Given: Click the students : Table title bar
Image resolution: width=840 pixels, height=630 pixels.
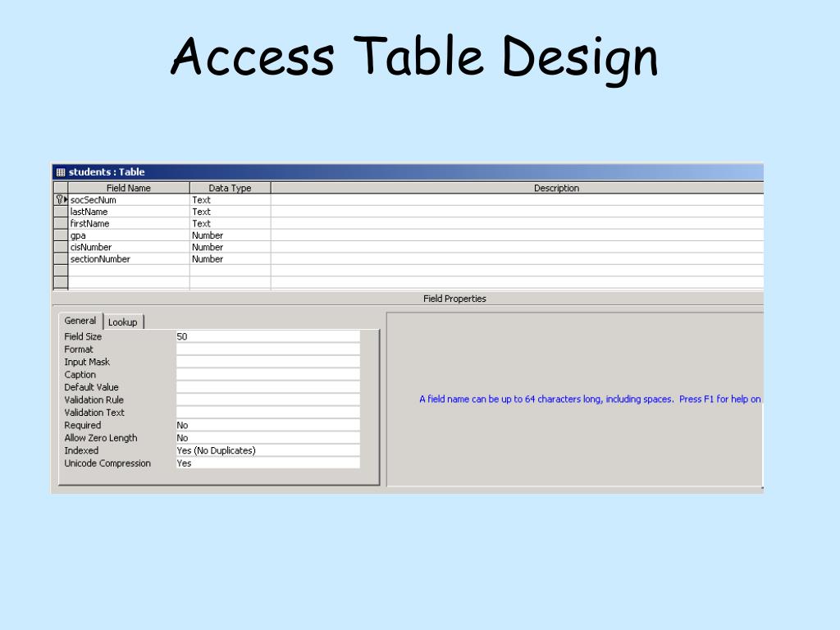Looking at the screenshot, I should click(408, 172).
